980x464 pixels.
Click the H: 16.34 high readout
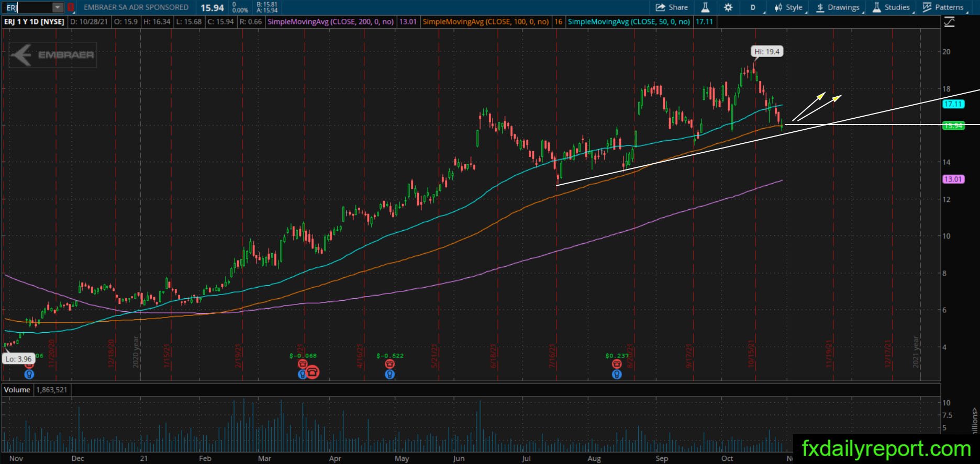click(157, 22)
